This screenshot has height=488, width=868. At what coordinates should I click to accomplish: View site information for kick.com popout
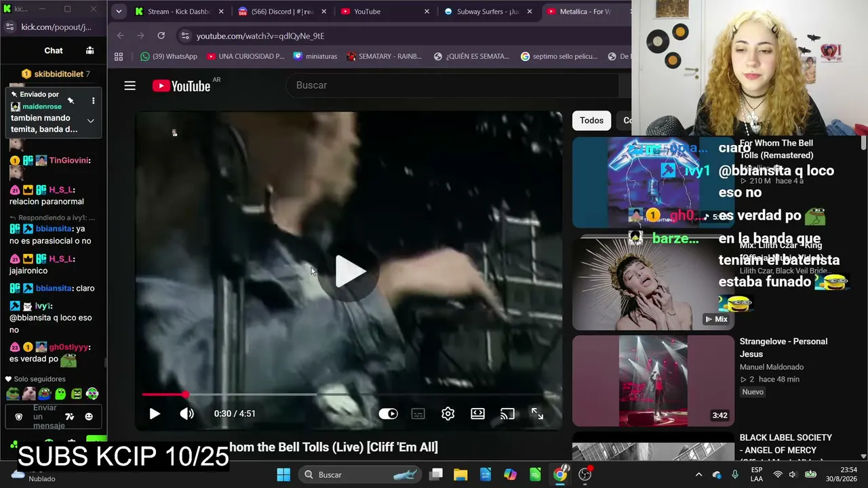tap(9, 27)
